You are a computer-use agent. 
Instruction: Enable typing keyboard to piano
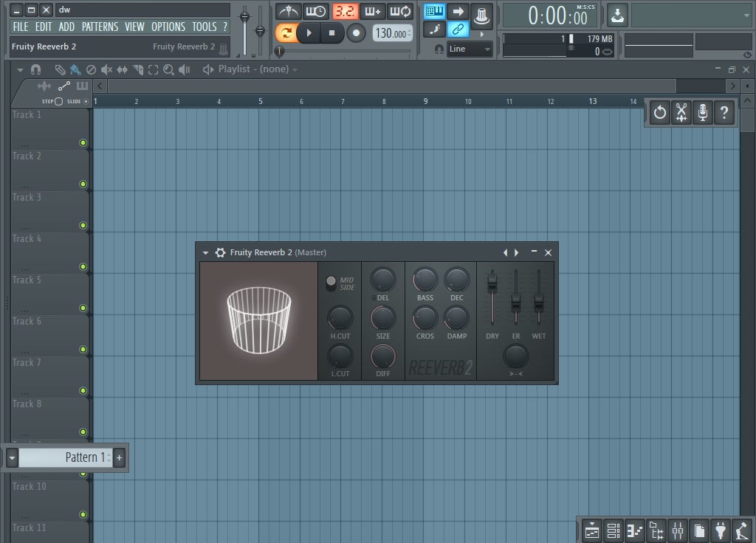click(x=434, y=11)
